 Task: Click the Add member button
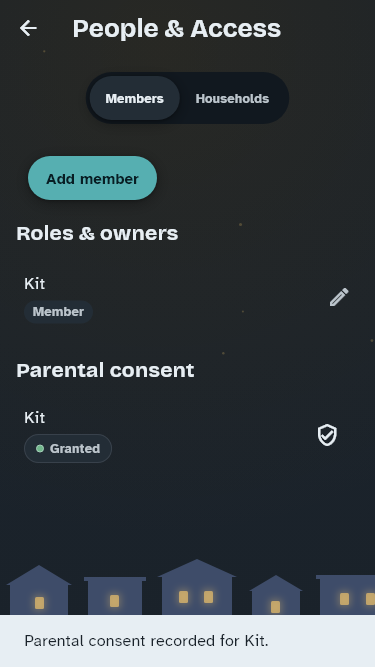92,178
